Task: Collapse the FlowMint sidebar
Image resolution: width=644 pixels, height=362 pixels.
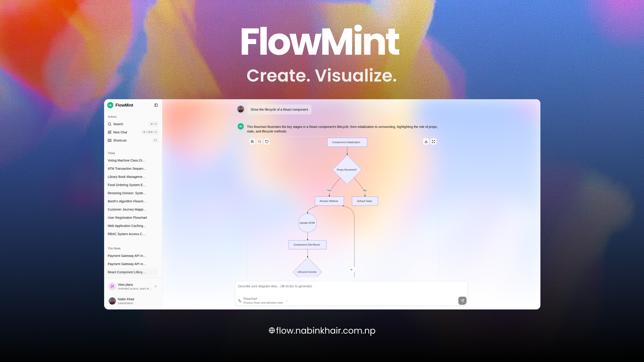Action: (156, 105)
